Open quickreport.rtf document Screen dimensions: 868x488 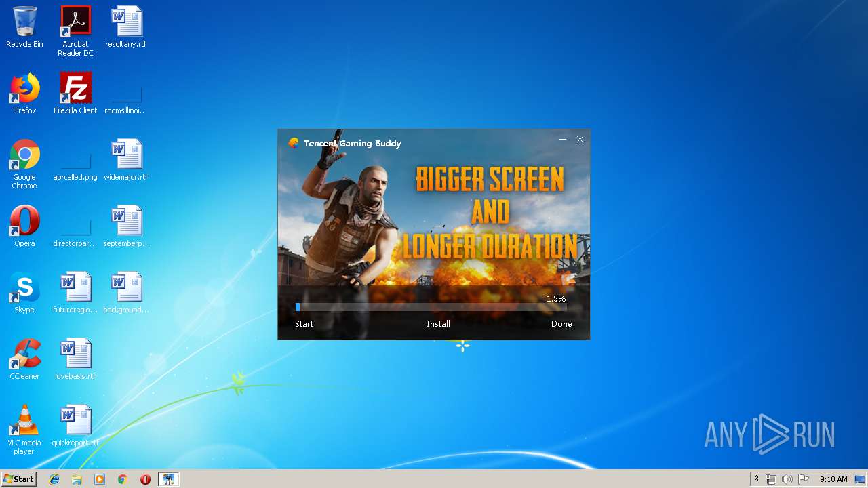click(x=75, y=426)
